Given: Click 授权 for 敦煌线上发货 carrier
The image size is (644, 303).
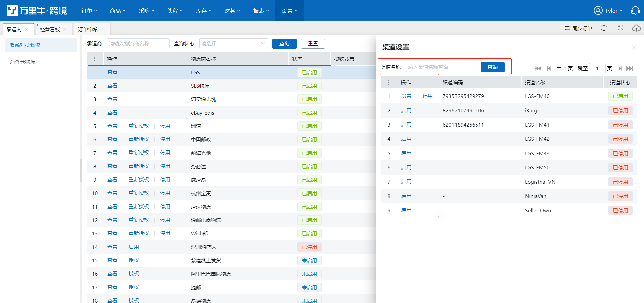Looking at the screenshot, I should coord(133,260).
